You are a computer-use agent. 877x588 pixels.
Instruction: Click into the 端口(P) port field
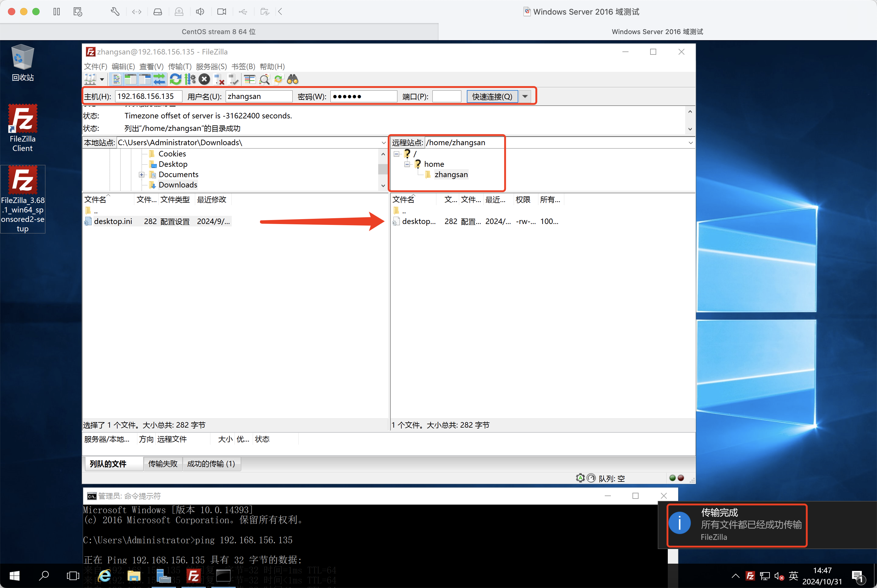pyautogui.click(x=446, y=96)
